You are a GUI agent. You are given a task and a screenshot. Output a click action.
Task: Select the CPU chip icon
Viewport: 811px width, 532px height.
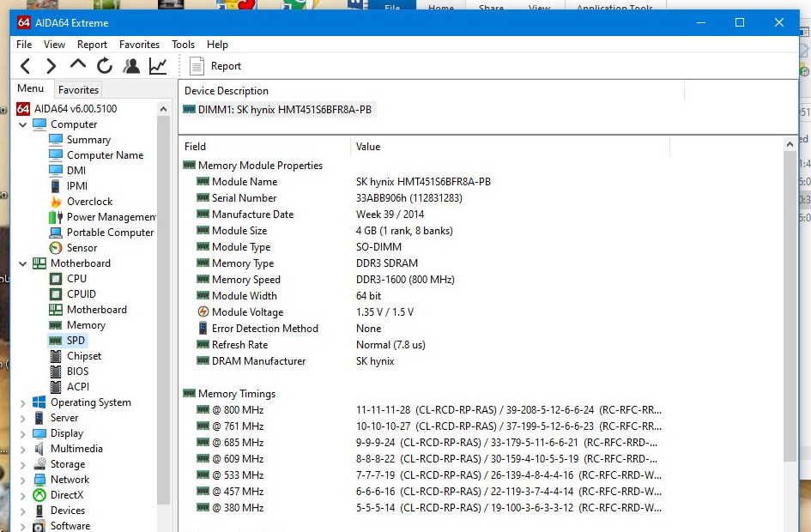click(56, 279)
